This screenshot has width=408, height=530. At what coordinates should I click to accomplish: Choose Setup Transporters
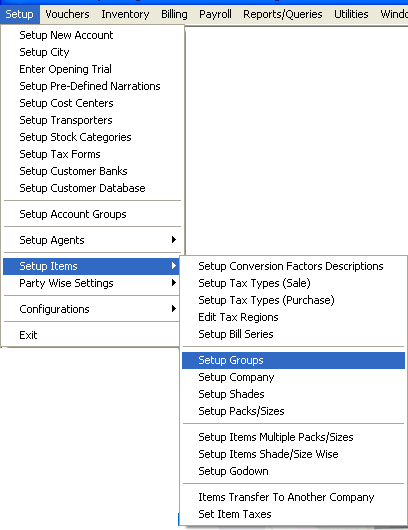click(x=92, y=120)
